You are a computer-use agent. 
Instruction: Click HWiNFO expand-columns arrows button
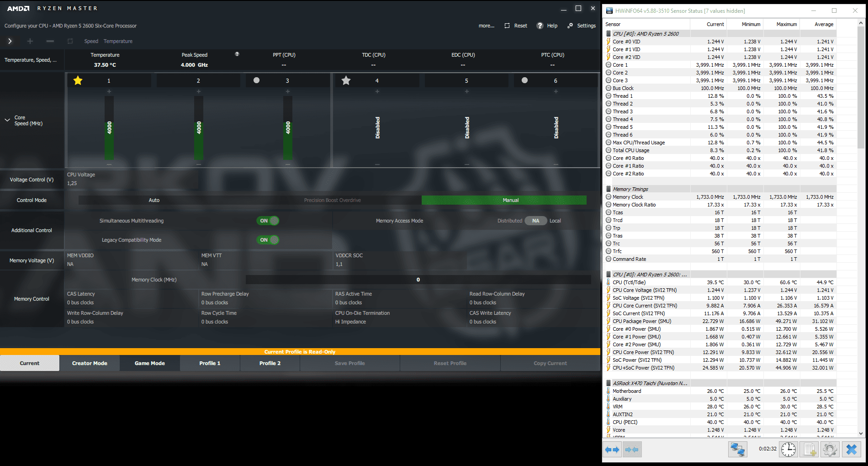click(612, 450)
